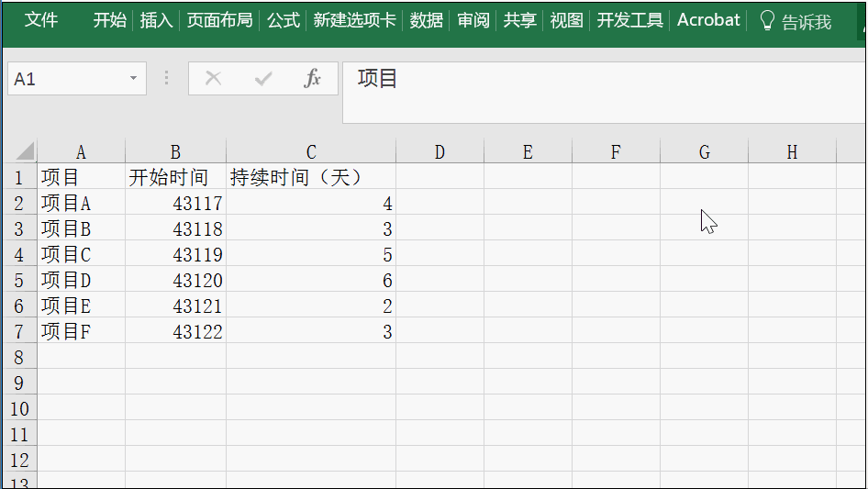Click cell A1 containing 项目
Image resolution: width=868 pixels, height=489 pixels.
tap(81, 177)
